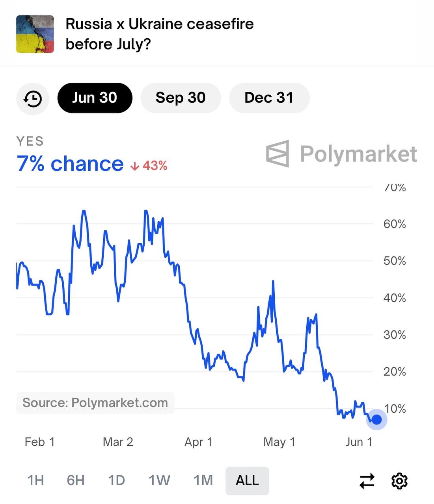434x504 pixels.
Task: Open the ceasefire market title
Action: pos(159,34)
